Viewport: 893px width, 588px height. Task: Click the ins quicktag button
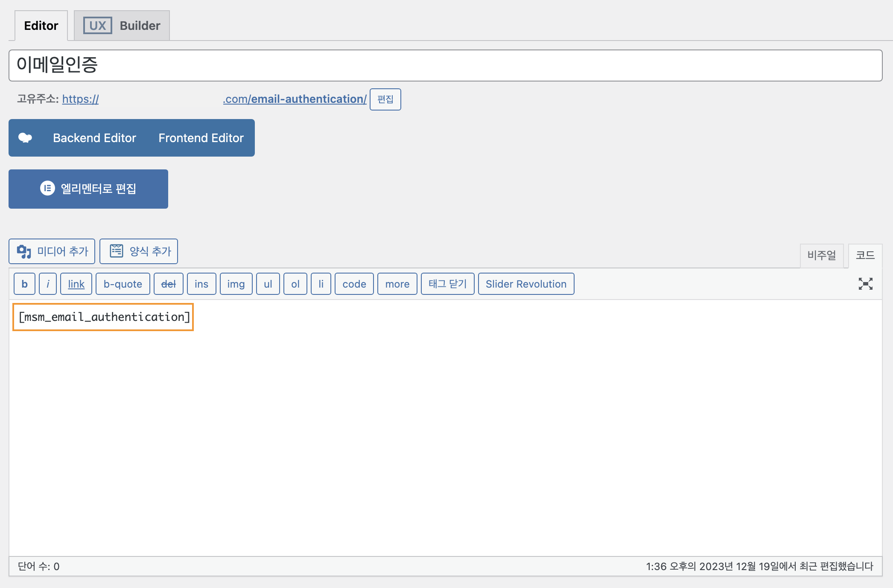click(x=201, y=284)
